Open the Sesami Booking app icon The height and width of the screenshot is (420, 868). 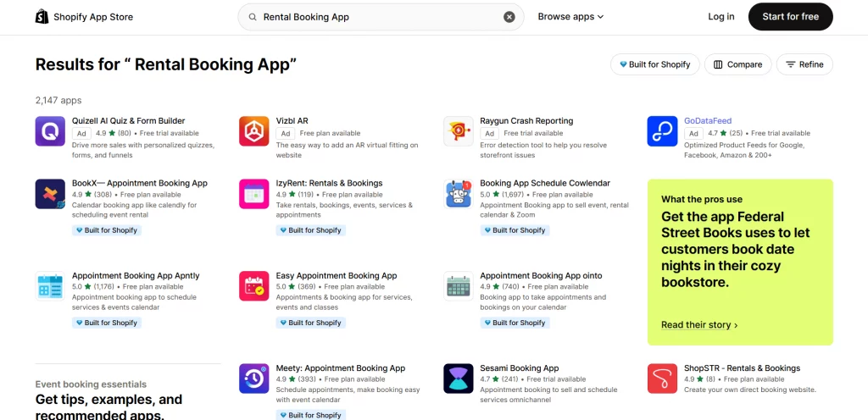459,379
